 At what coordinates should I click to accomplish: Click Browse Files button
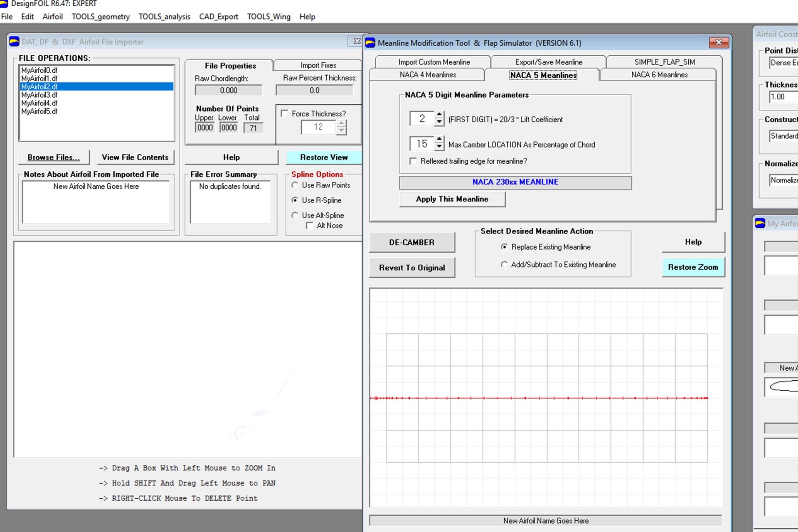(54, 157)
